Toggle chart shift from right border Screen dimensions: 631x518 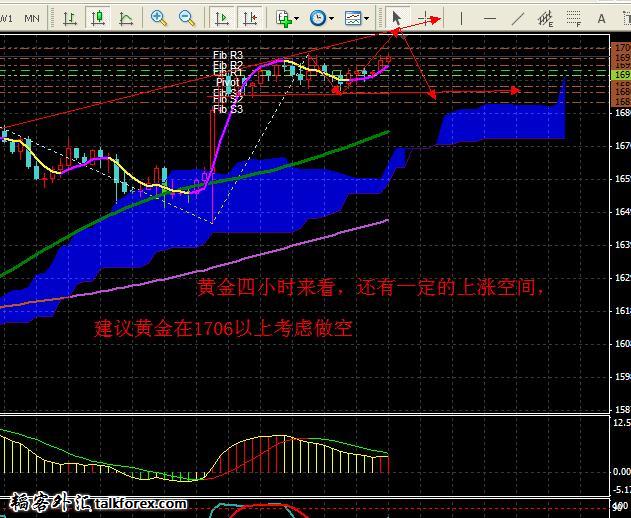point(249,18)
